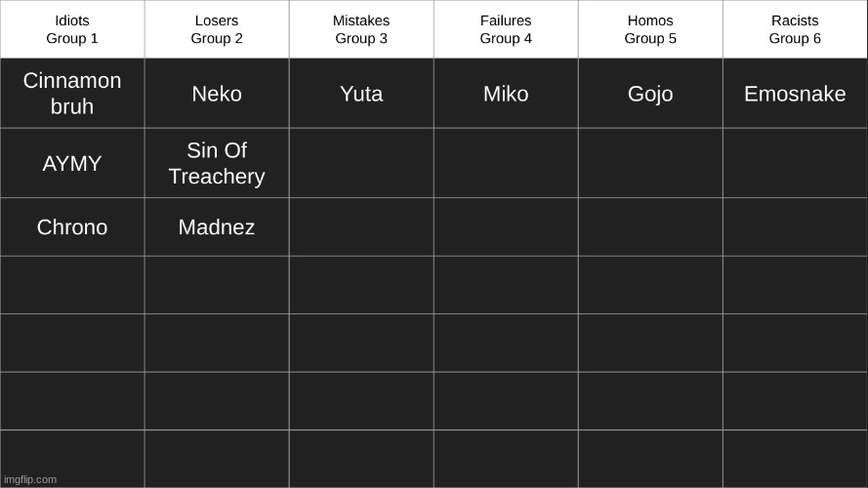Click the Gojo cell
The height and width of the screenshot is (488, 868).
[650, 94]
